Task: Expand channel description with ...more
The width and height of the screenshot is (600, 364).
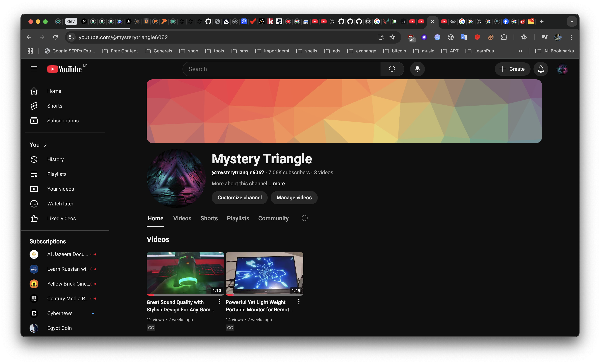Action: (x=277, y=184)
